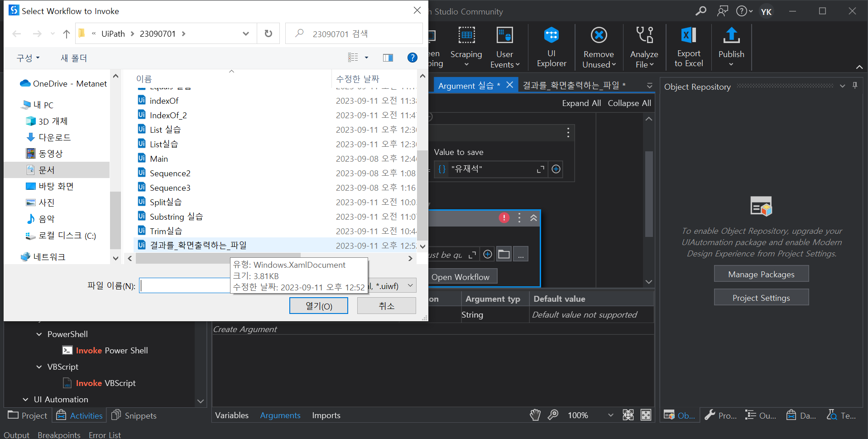Image resolution: width=868 pixels, height=439 pixels.
Task: Go up one folder level in file dialog
Action: [67, 34]
